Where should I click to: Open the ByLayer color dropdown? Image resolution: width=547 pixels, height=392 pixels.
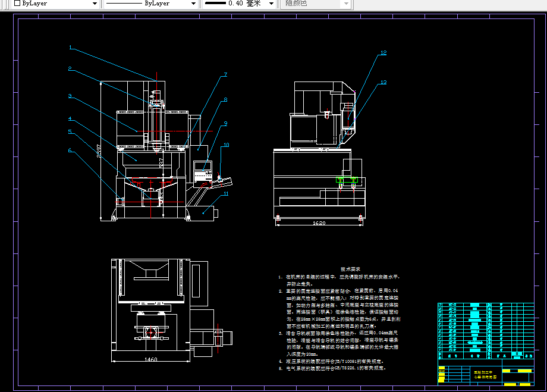(55, 4)
